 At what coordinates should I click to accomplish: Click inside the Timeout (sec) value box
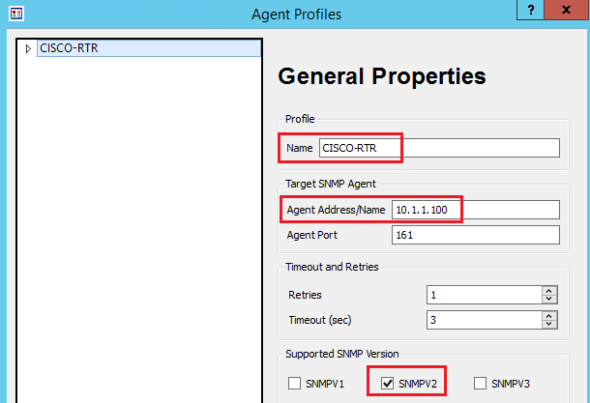pyautogui.click(x=485, y=320)
